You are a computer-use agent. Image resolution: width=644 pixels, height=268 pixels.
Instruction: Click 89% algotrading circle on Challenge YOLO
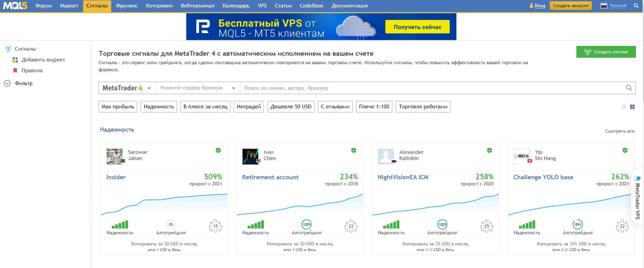(x=578, y=224)
